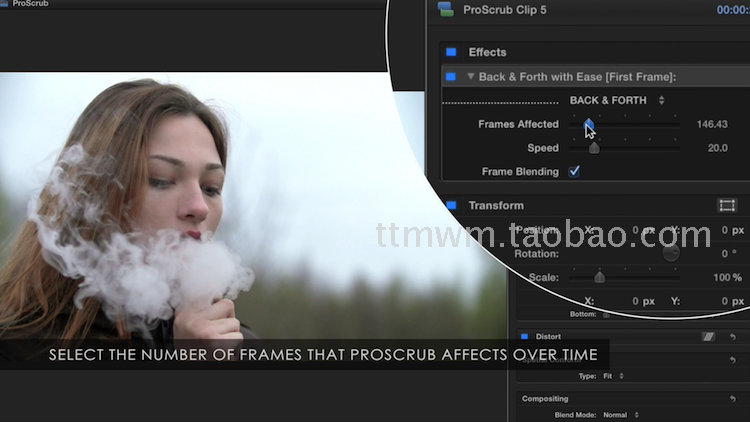The image size is (750, 422).
Task: Select the Speed value 20.0
Action: pos(717,148)
